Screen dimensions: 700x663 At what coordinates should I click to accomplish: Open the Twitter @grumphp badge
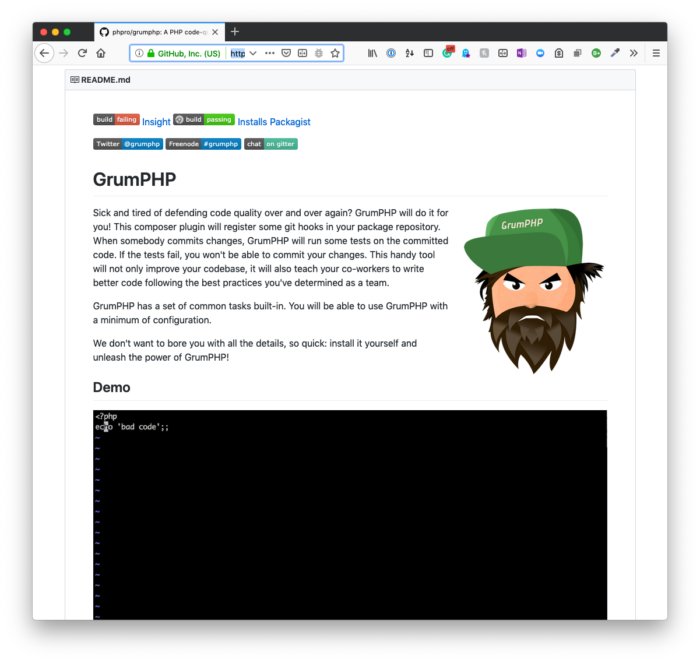point(128,144)
